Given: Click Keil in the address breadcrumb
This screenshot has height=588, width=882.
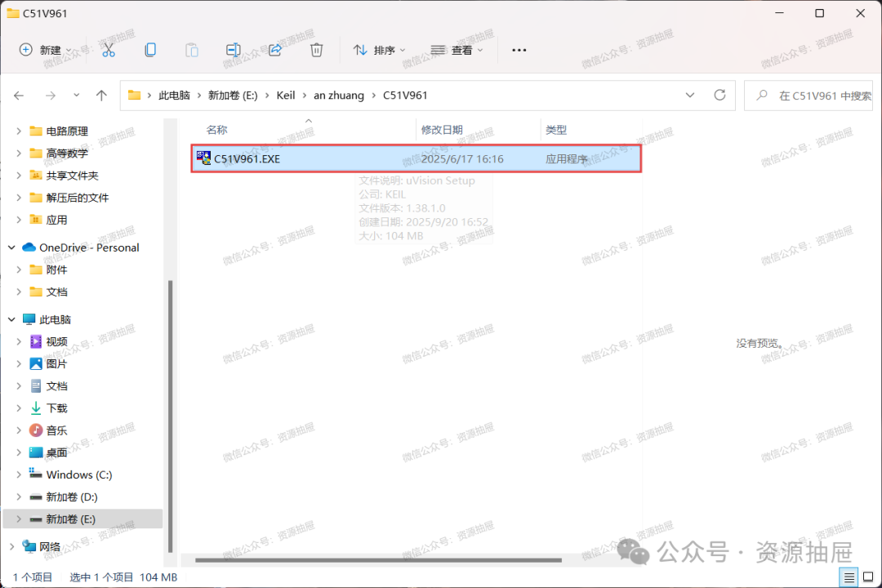Looking at the screenshot, I should (x=286, y=95).
